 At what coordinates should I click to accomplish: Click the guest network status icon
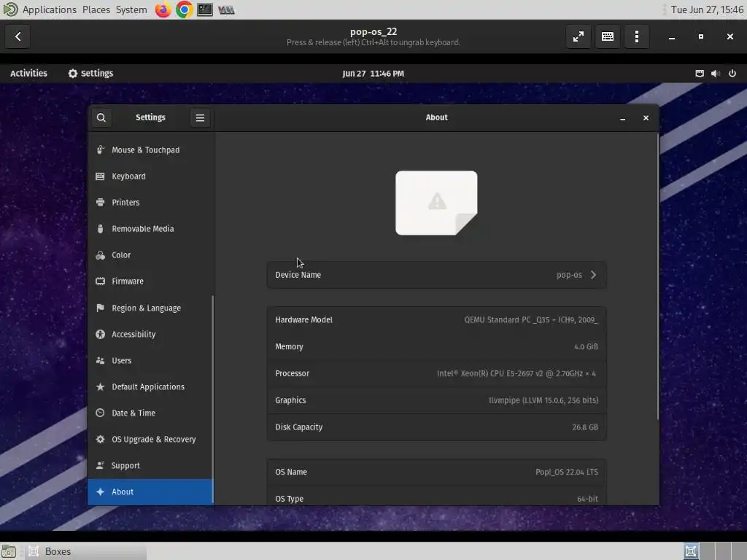point(700,74)
